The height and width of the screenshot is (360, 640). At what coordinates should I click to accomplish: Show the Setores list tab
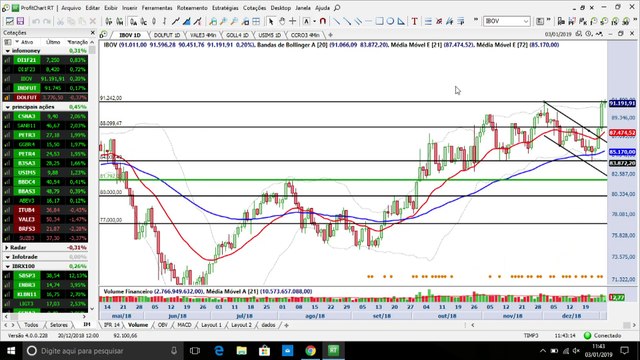click(59, 325)
